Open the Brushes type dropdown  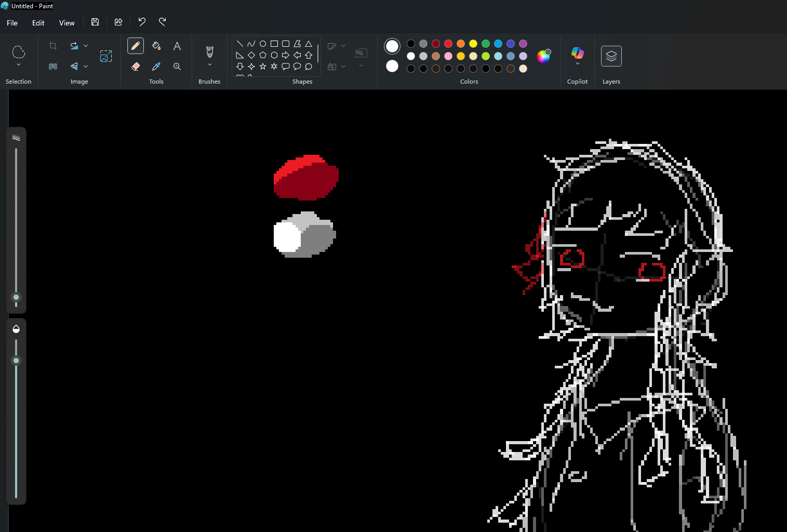[210, 65]
